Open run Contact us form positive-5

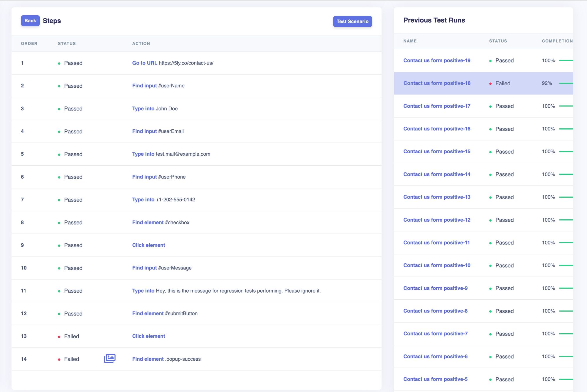click(x=435, y=379)
